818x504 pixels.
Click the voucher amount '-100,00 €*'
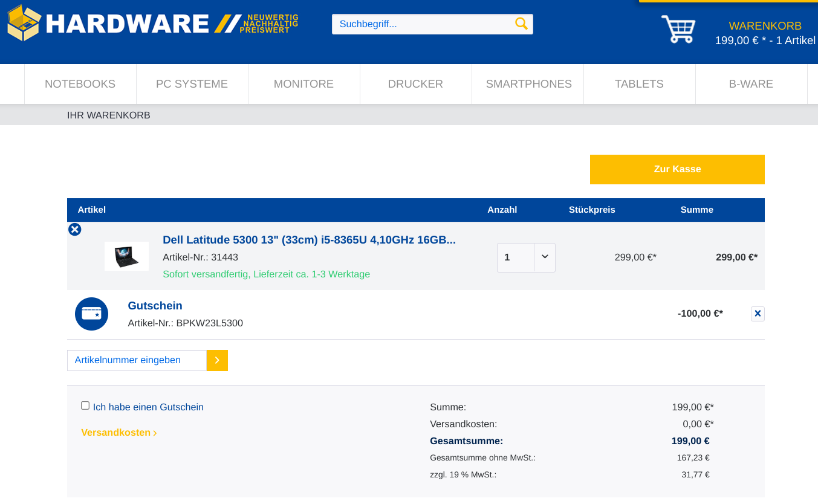700,314
